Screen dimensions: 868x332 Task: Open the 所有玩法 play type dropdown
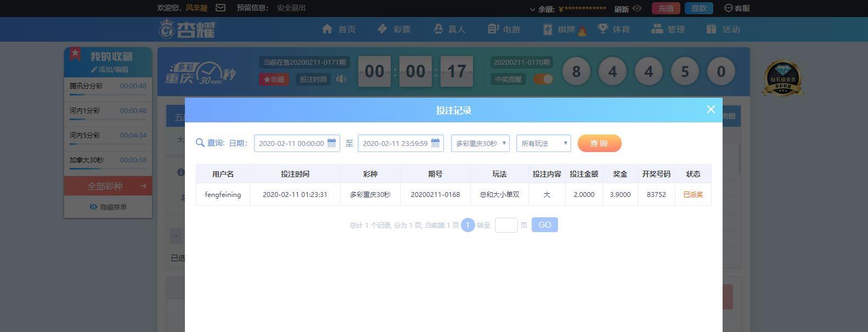(x=544, y=143)
